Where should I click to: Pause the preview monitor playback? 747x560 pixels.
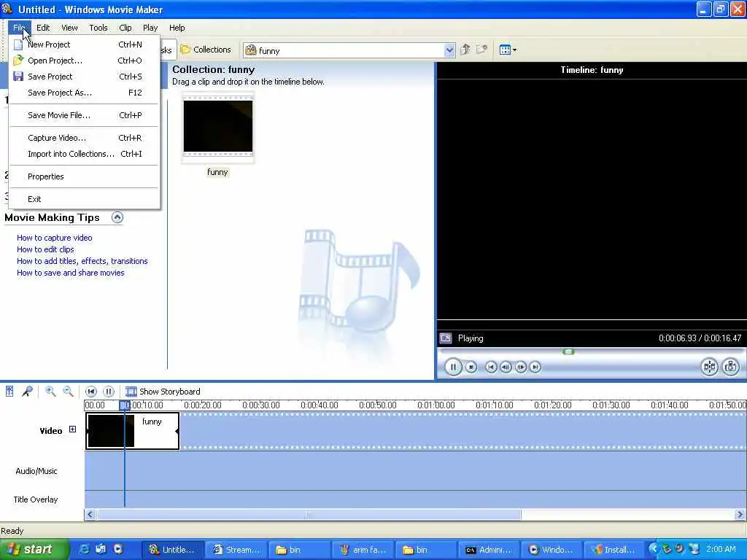point(453,367)
